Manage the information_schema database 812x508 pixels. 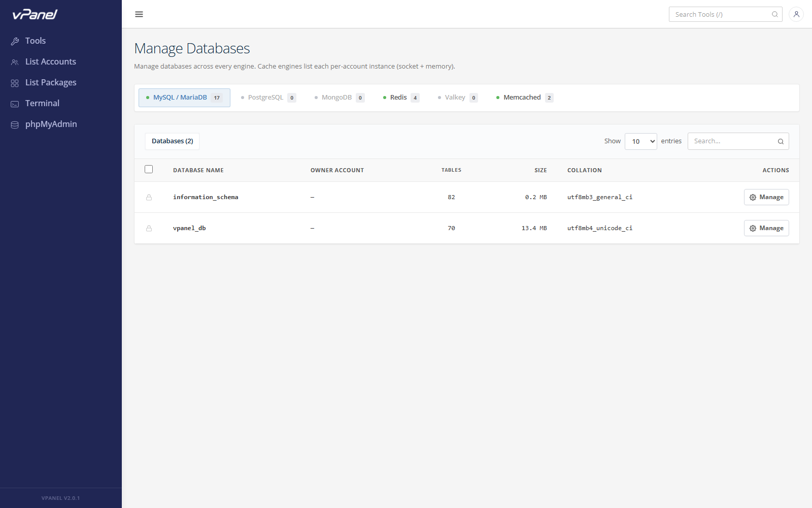tap(766, 197)
